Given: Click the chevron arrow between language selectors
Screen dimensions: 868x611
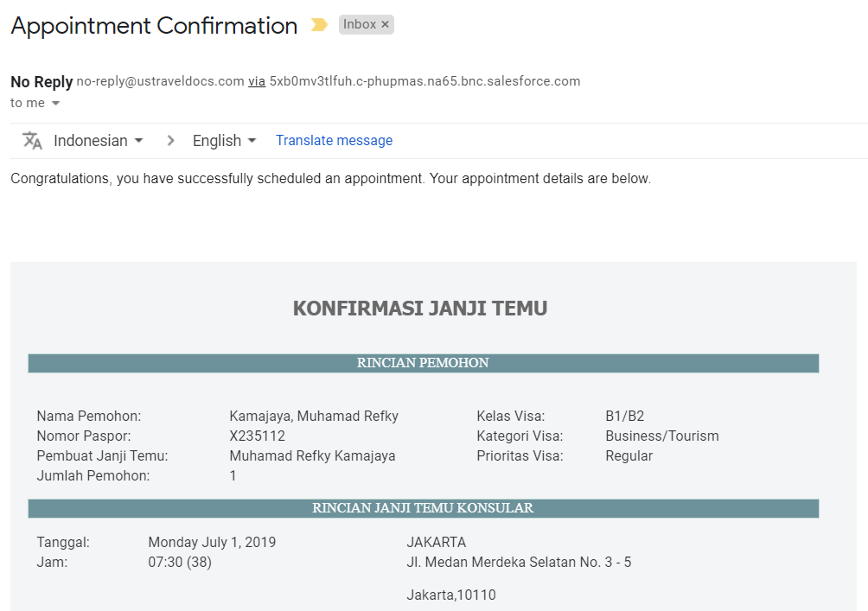Looking at the screenshot, I should pos(170,141).
